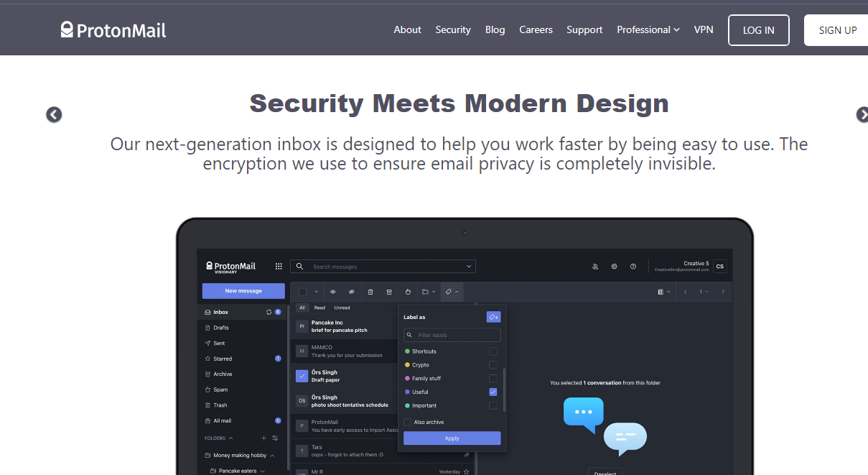Image resolution: width=868 pixels, height=475 pixels.
Task: Open the search options dropdown arrow
Action: (470, 267)
